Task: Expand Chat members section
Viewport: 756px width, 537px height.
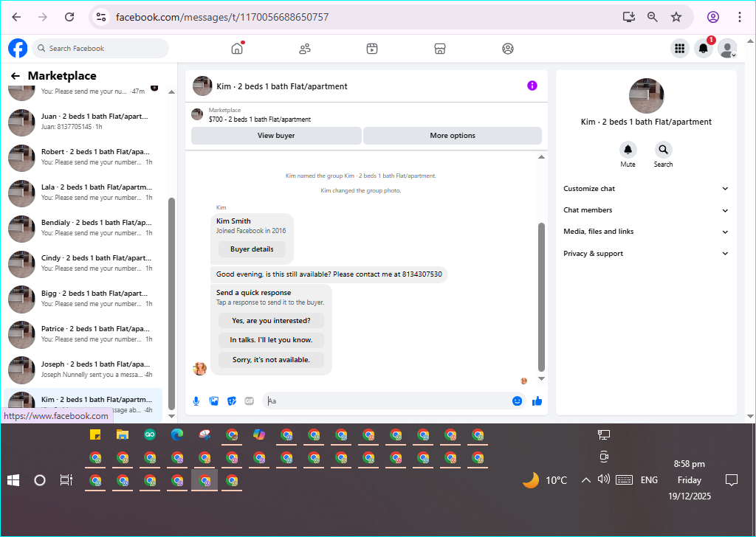Action: pyautogui.click(x=646, y=210)
